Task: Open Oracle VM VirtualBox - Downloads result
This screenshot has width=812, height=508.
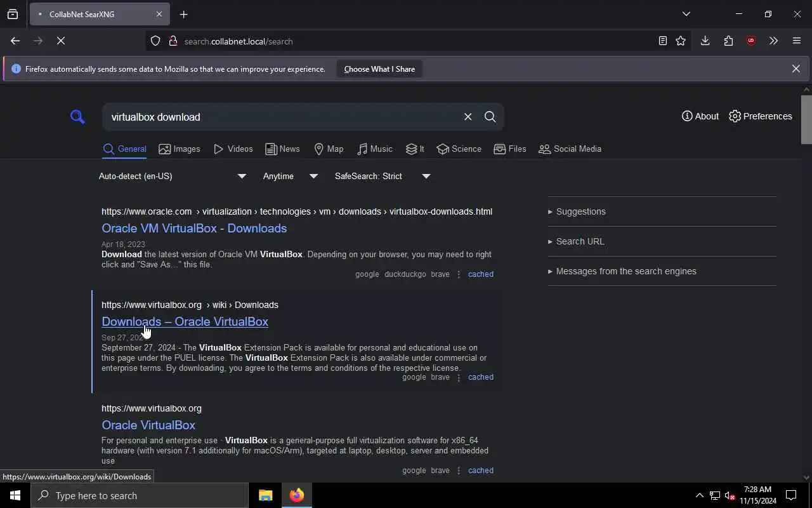Action: pos(194,228)
